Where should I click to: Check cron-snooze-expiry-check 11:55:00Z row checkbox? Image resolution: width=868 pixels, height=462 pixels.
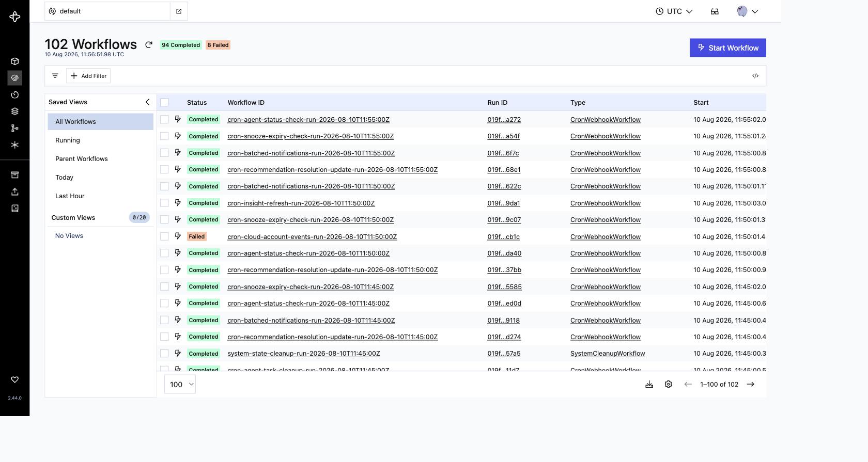tap(164, 136)
